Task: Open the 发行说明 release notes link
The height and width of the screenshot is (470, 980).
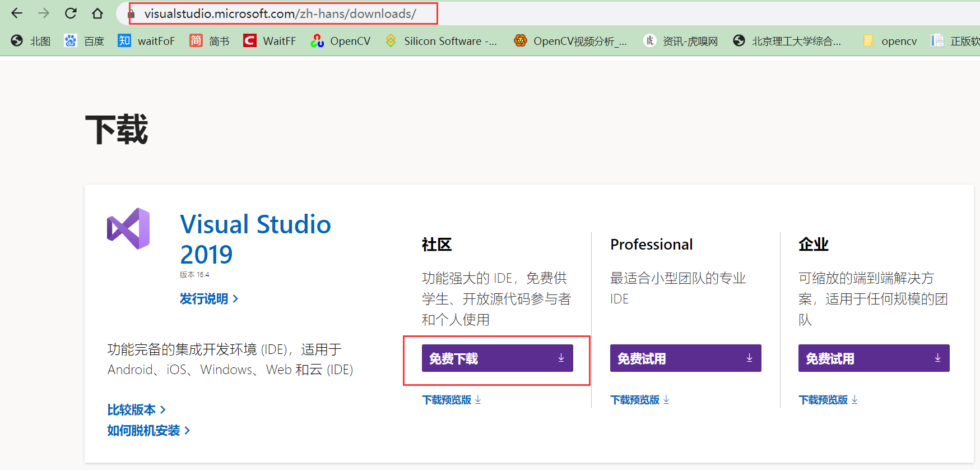Action: [x=209, y=298]
